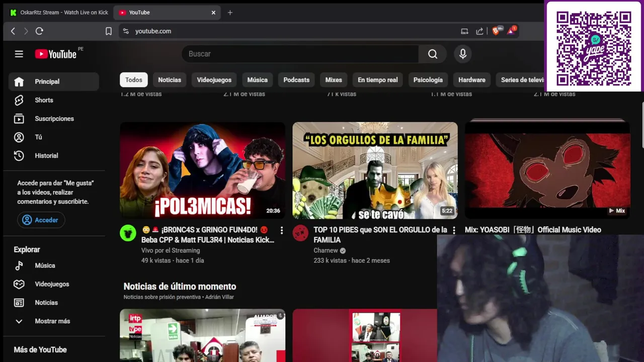
Task: Open Los Orgullos de la Familia thumbnail
Action: [x=375, y=170]
